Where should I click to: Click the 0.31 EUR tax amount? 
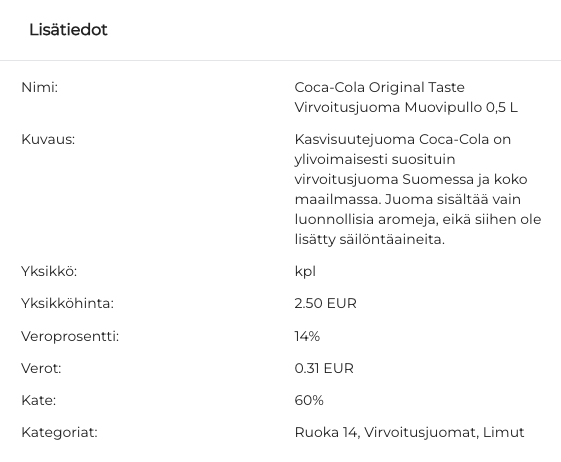(324, 368)
